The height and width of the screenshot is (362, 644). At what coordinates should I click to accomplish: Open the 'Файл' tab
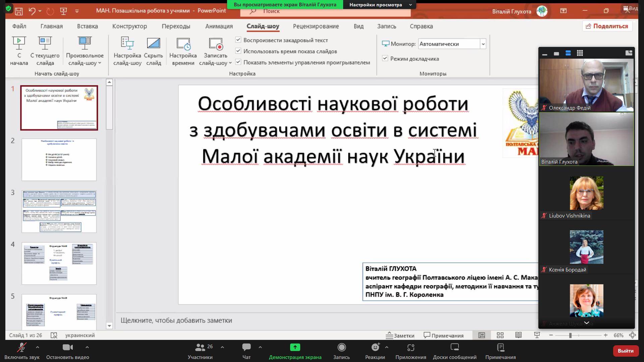click(x=19, y=26)
